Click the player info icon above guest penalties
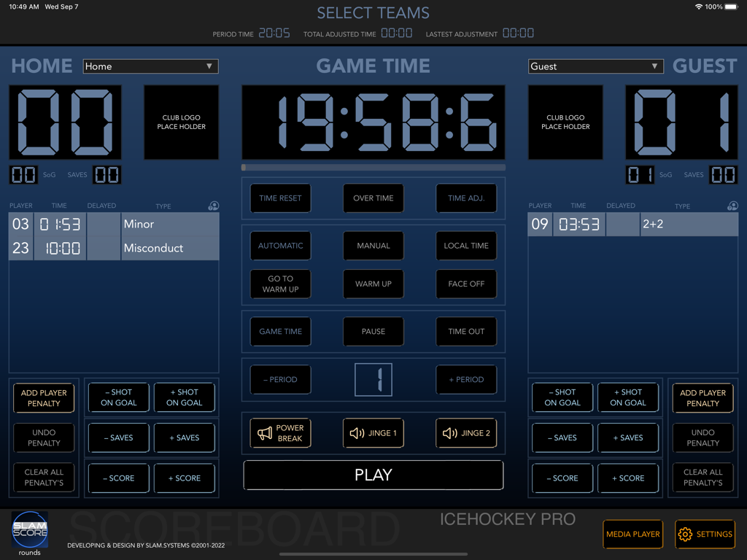 click(732, 206)
